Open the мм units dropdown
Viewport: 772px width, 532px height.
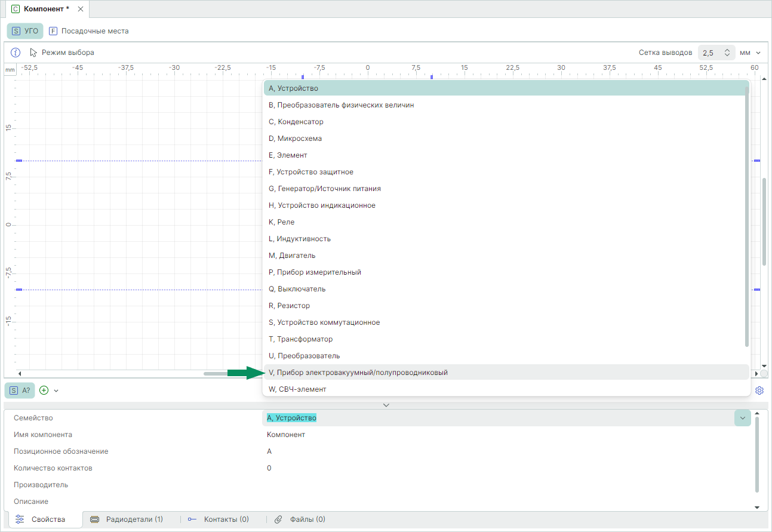751,53
